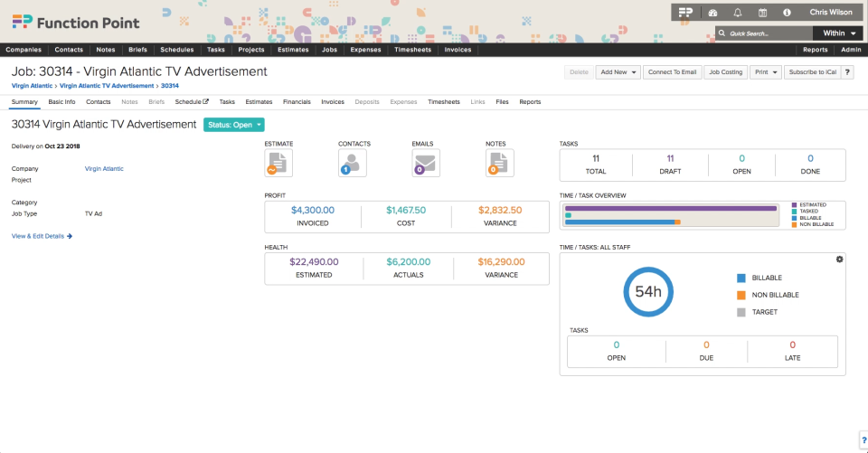Viewport: 868px width, 453px height.
Task: Open the Projects menu
Action: click(251, 50)
